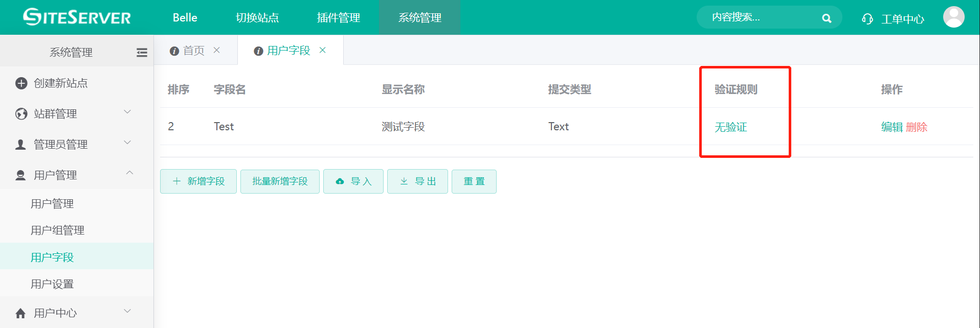The height and width of the screenshot is (328, 980).
Task: Open 工单中心 link
Action: click(x=903, y=19)
